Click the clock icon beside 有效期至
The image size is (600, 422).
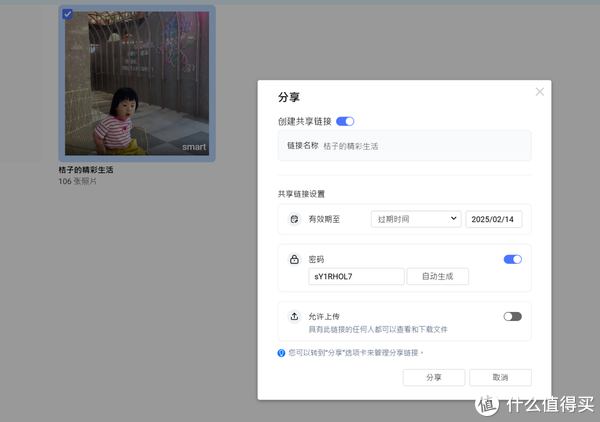(295, 219)
